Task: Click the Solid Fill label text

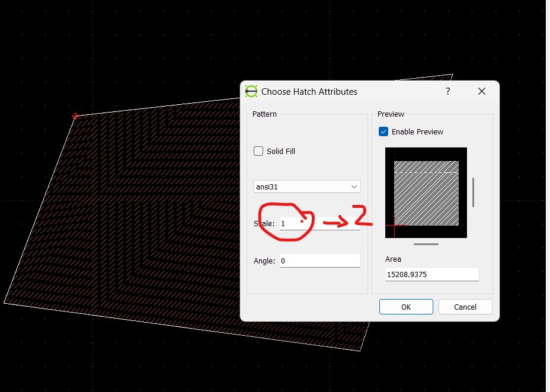Action: 281,152
